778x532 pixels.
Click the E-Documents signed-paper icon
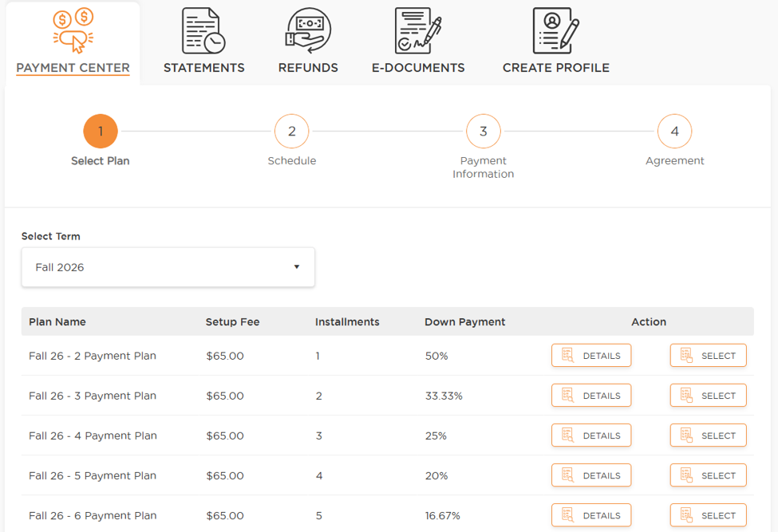coord(418,31)
